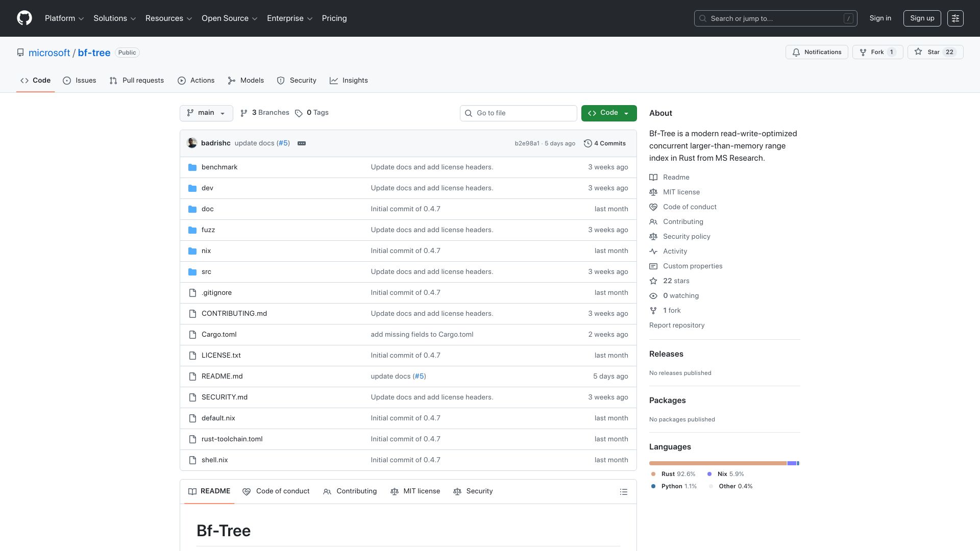Open the 3 Branches link
Screen dimensions: 980x551
pos(265,113)
